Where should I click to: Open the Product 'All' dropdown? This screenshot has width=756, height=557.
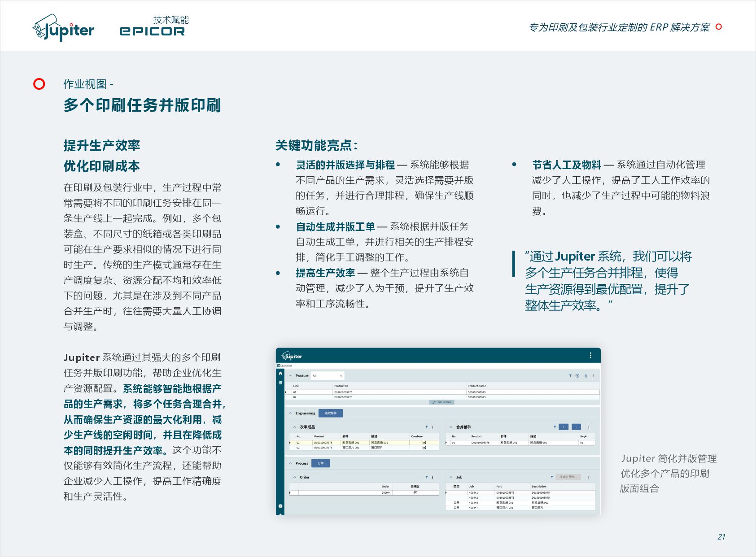328,376
